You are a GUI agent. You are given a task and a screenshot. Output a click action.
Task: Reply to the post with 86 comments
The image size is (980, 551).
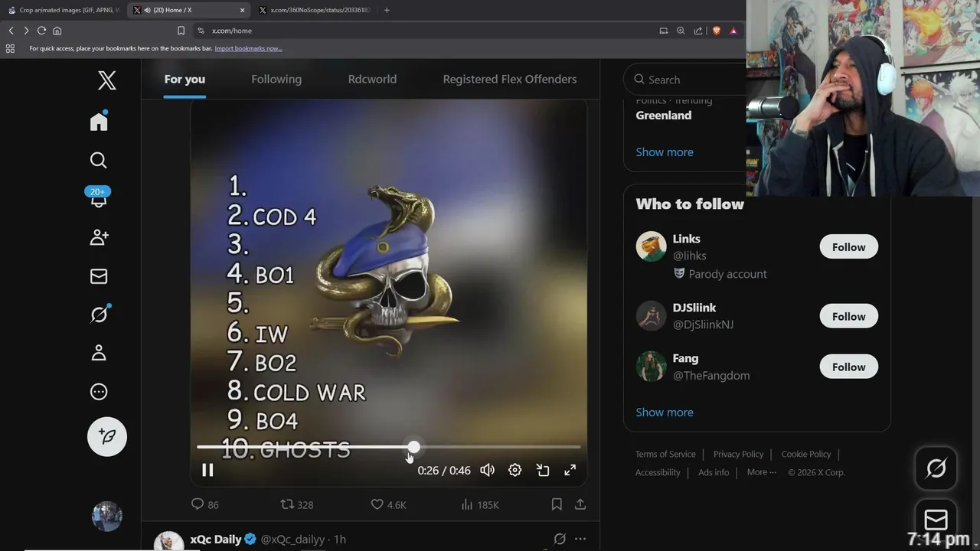[x=204, y=504]
